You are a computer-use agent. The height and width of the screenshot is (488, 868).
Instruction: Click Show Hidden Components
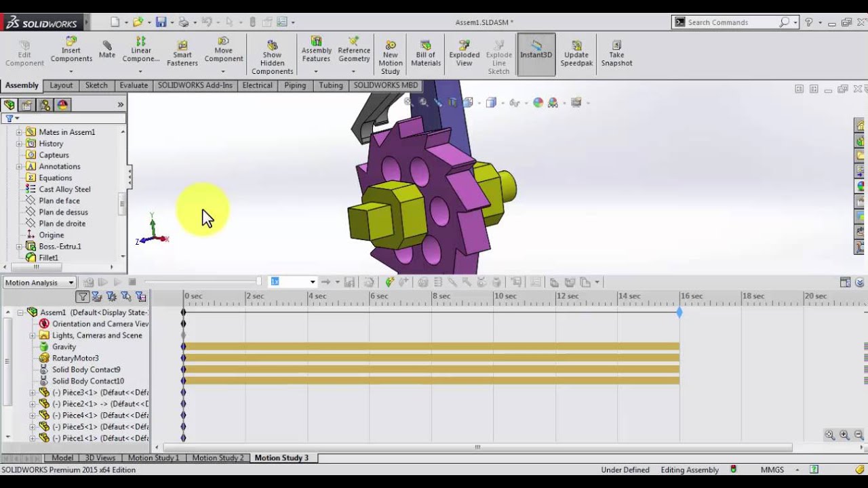coord(272,57)
